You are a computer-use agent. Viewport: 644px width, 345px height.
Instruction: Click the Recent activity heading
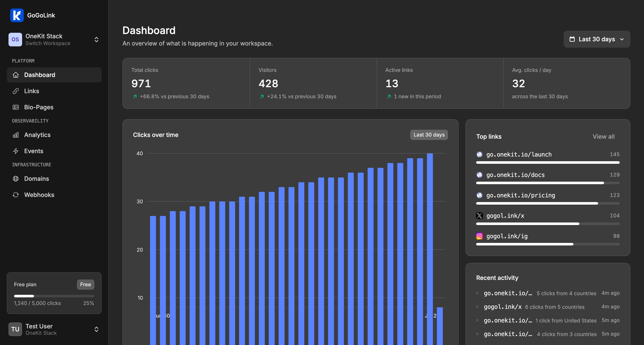(497, 278)
